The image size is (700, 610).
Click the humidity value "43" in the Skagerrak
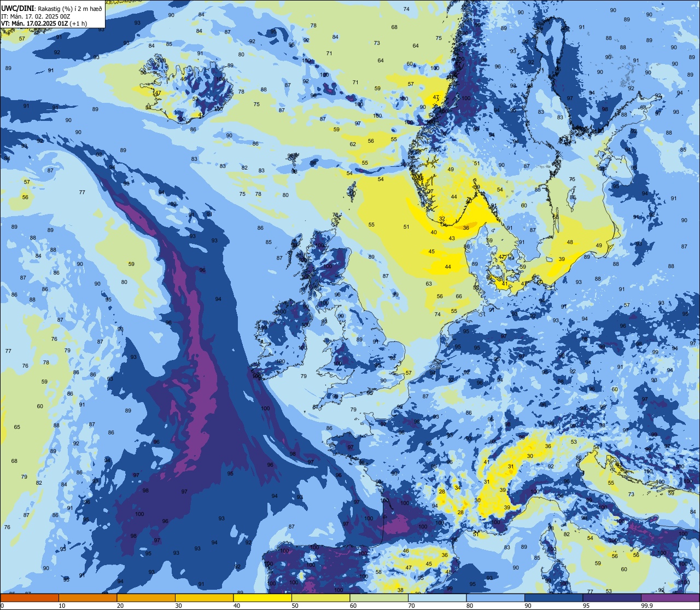pos(452,238)
